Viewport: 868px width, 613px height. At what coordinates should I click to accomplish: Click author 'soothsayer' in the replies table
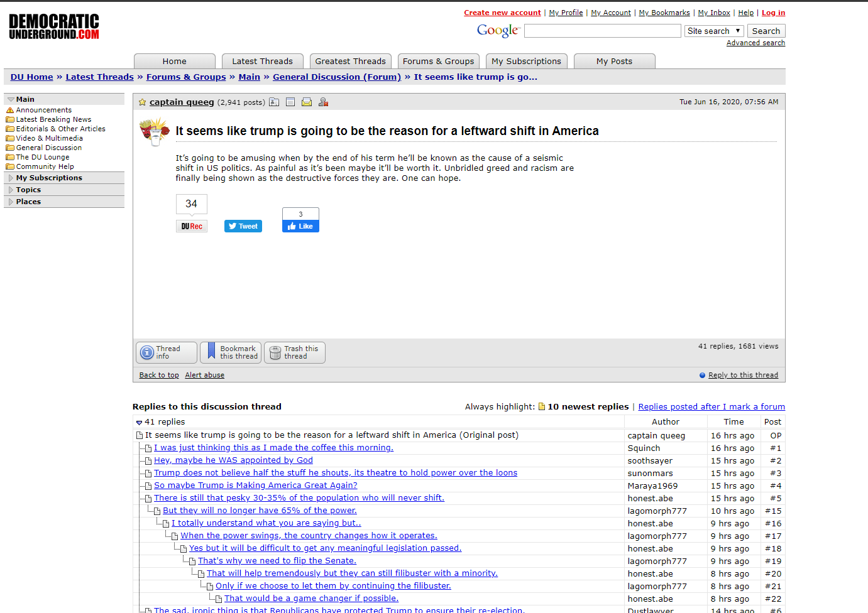(x=650, y=461)
